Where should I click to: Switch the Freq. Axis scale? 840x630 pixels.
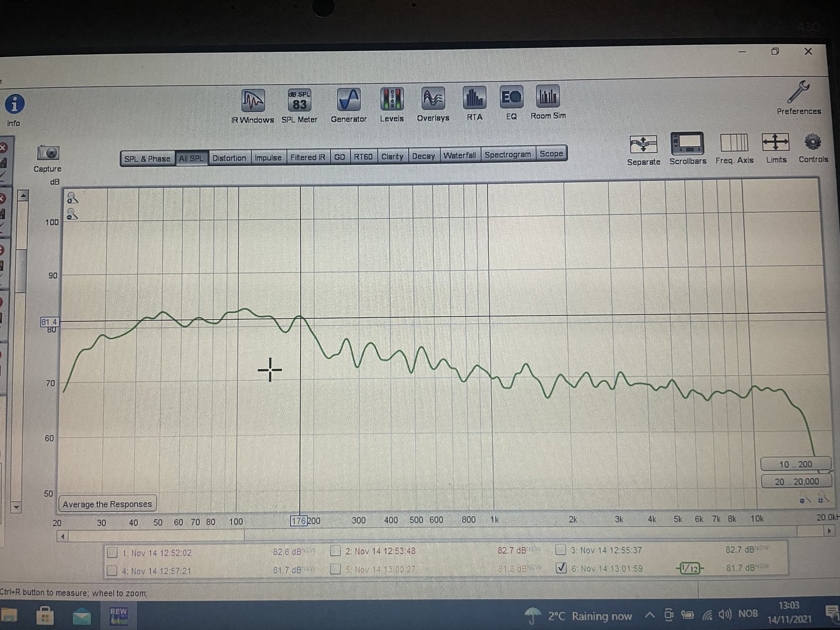(734, 148)
